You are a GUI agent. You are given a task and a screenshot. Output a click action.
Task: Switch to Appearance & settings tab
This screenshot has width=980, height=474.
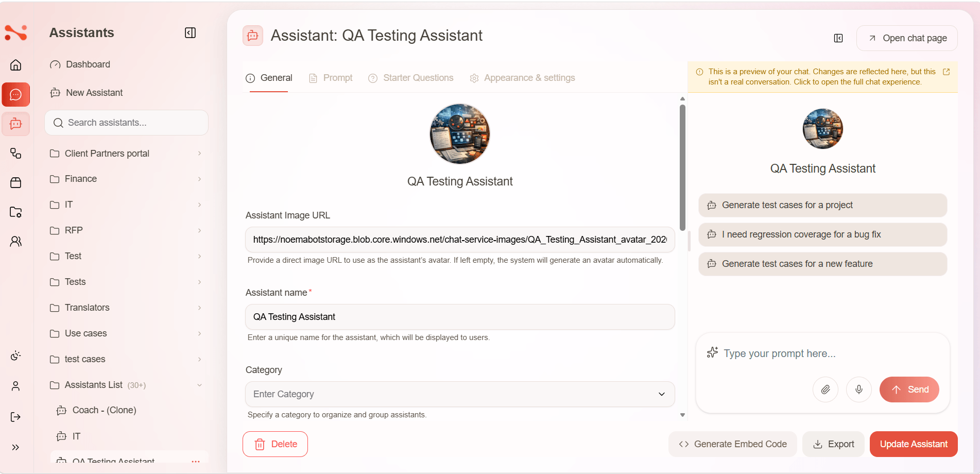pyautogui.click(x=522, y=78)
